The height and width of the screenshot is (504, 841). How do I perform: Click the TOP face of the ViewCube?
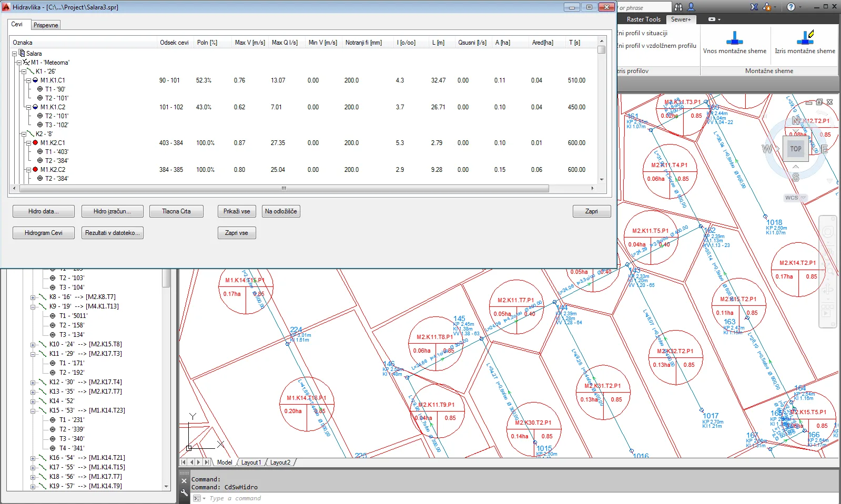pyautogui.click(x=795, y=149)
